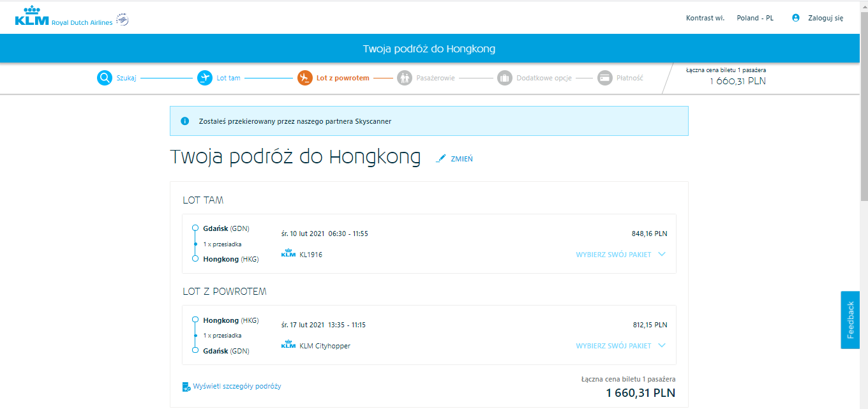Click the Lot z powrotem orange plane icon
868x409 pixels.
tap(304, 78)
